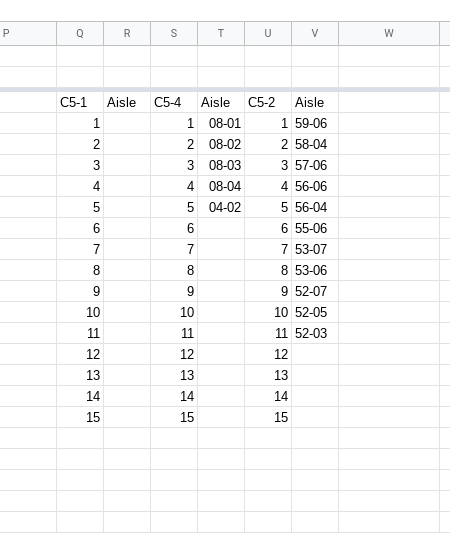Select the cell containing 53-06
Image resolution: width=450 pixels, height=533 pixels.
[x=315, y=270]
